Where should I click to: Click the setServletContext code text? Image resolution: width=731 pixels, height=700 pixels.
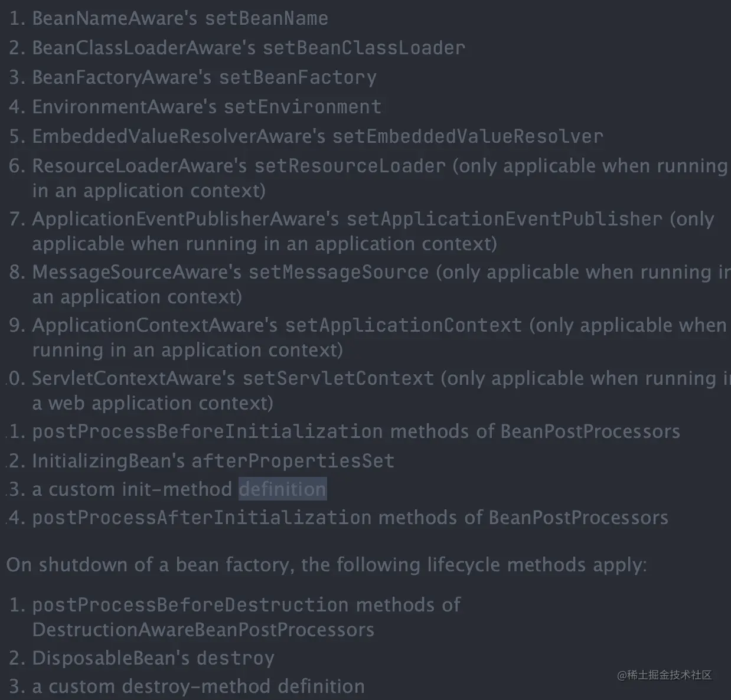click(338, 378)
